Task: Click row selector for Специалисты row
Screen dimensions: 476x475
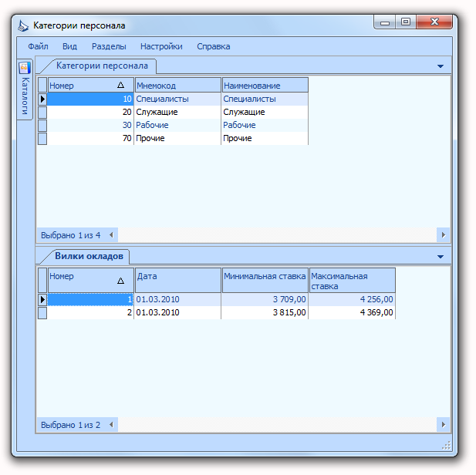Action: pyautogui.click(x=42, y=99)
